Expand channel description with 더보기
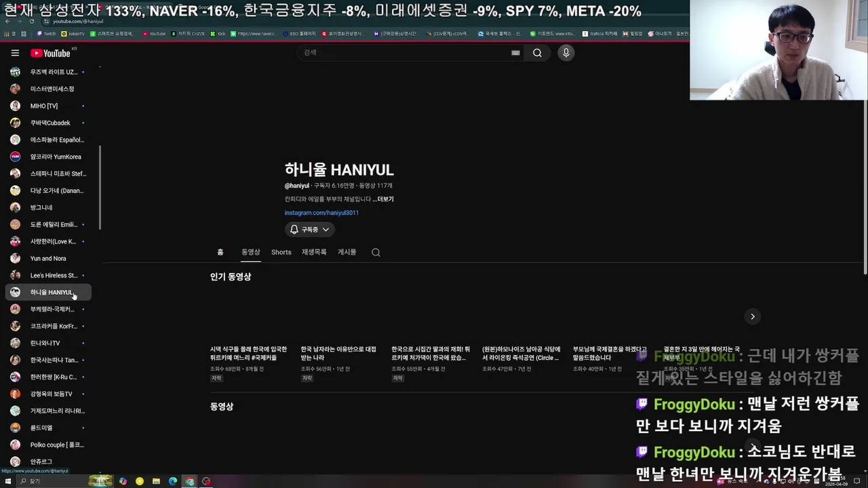Screen dimensions: 868x488 [x=383, y=199]
